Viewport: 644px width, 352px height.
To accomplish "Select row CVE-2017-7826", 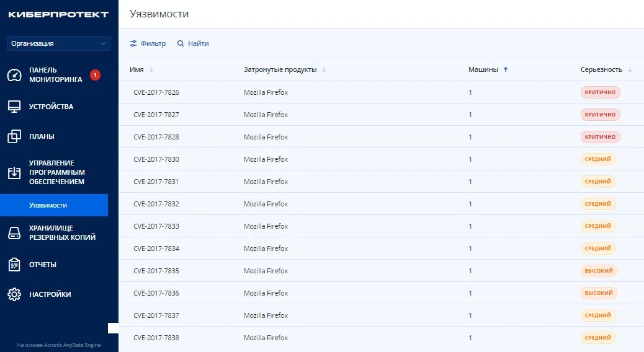I will [x=381, y=92].
